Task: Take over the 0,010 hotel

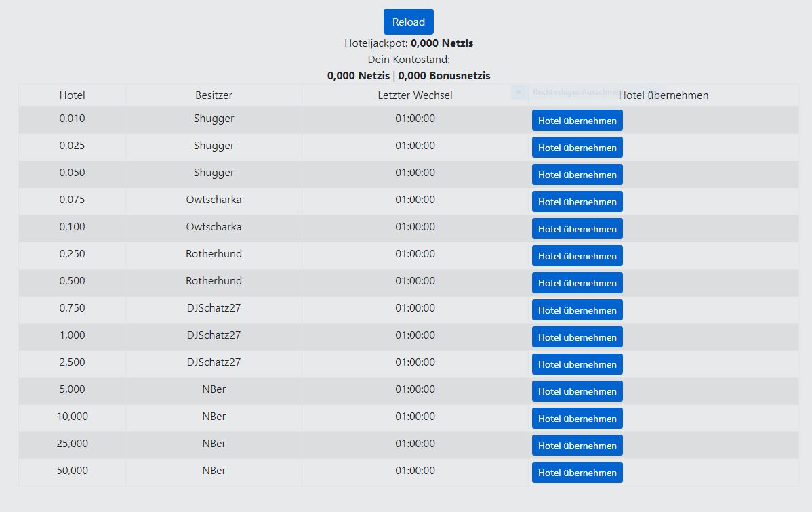Action: (x=577, y=120)
